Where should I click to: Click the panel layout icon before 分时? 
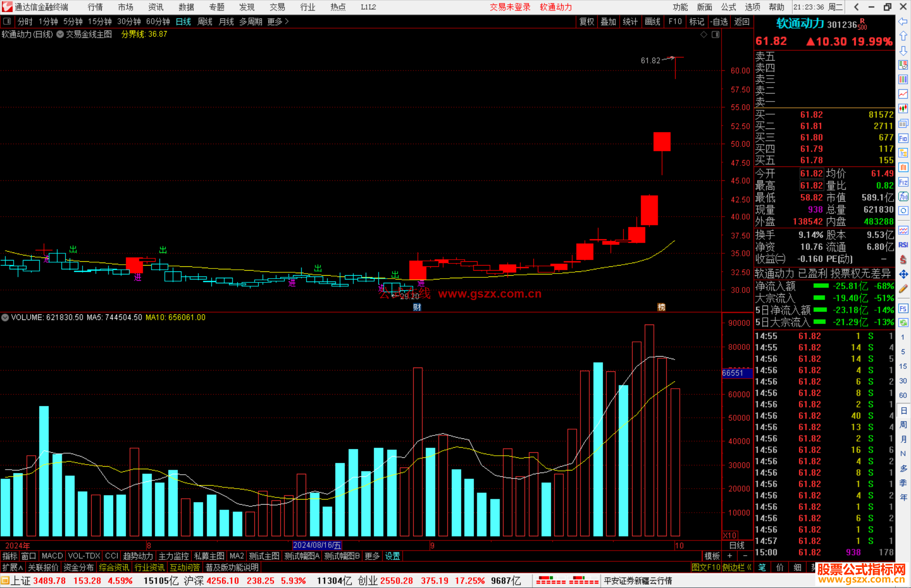point(7,21)
